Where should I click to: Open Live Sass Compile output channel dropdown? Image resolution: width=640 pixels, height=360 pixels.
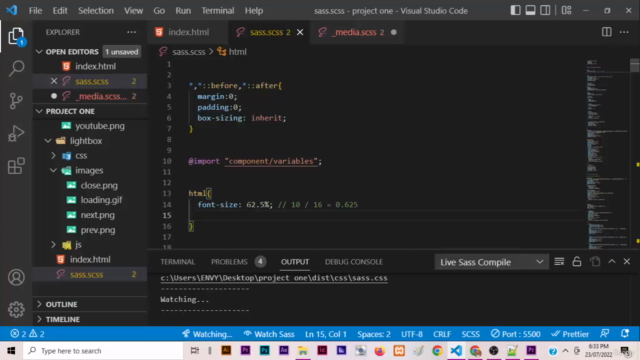[x=492, y=262]
